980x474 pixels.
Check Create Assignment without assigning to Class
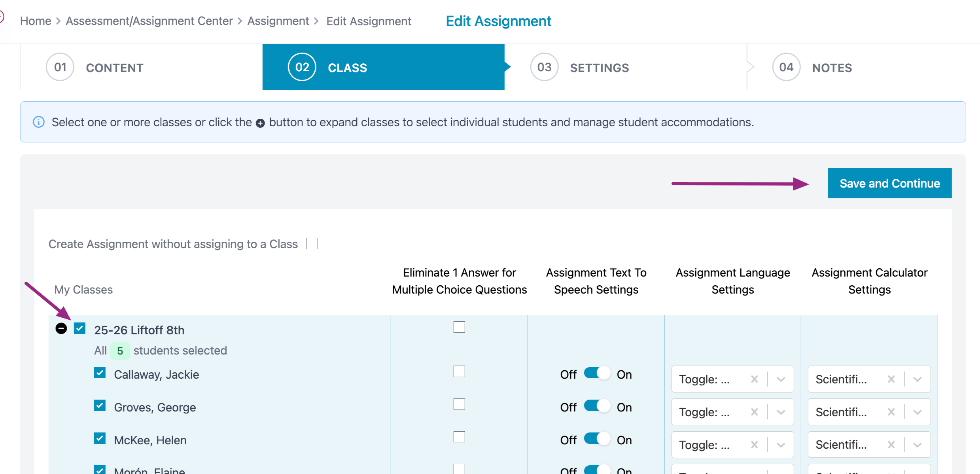tap(312, 244)
